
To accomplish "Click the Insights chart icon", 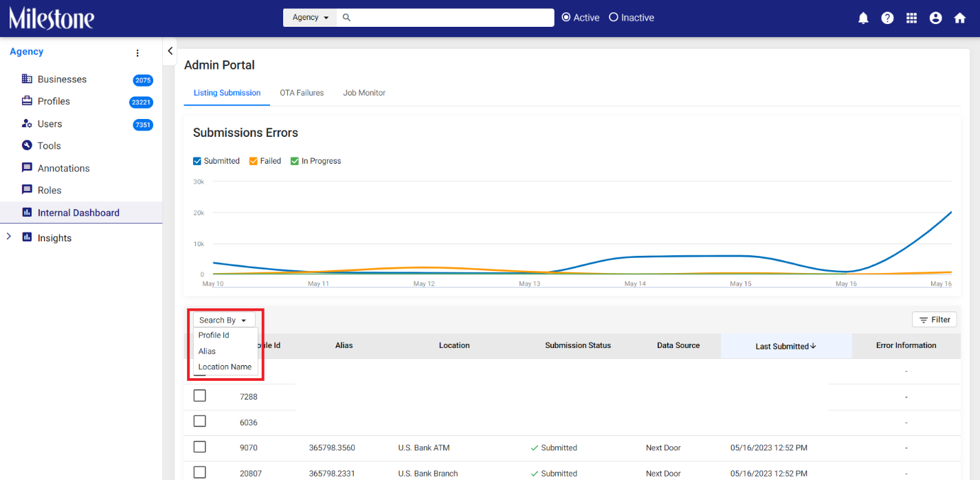I will tap(27, 237).
